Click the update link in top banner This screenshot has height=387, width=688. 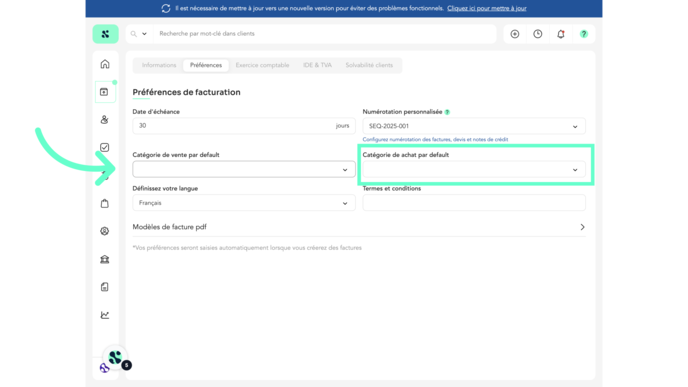point(487,8)
